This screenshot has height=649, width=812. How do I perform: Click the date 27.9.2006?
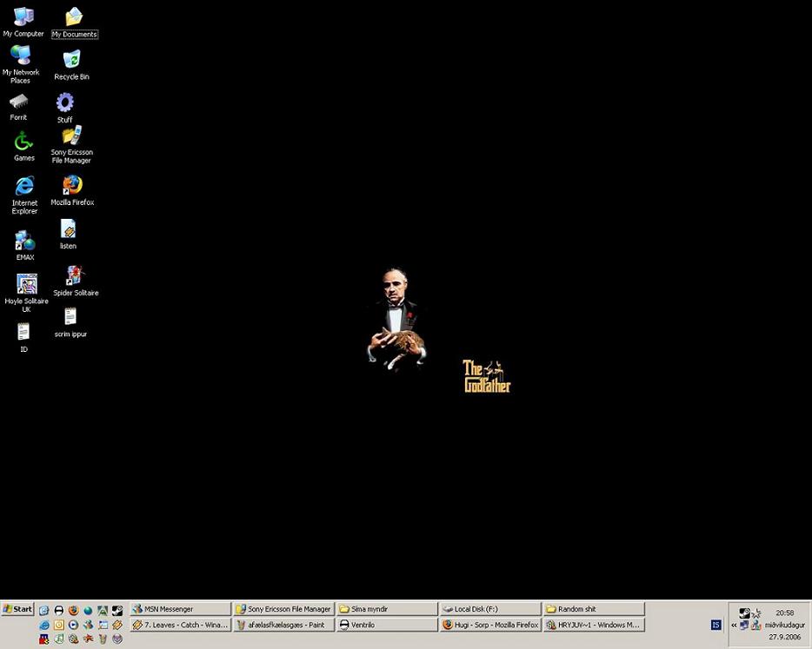coord(784,637)
